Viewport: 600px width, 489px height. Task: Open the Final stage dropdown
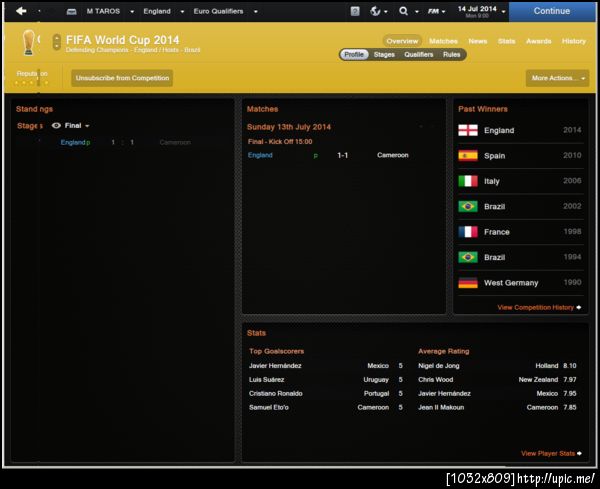[77, 126]
